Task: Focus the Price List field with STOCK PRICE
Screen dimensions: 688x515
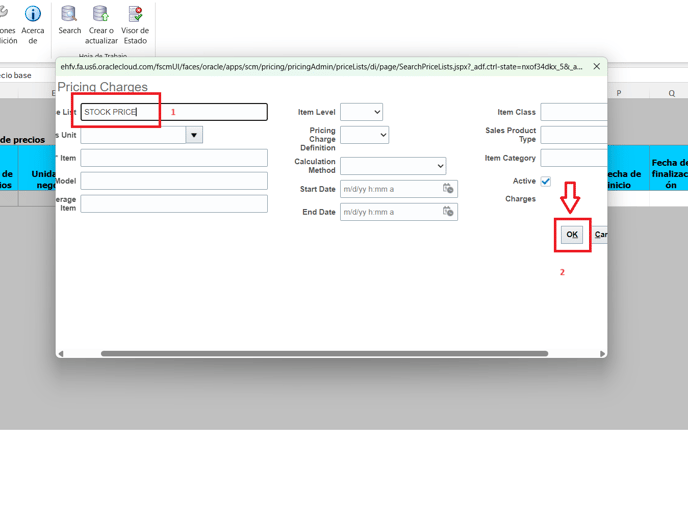Action: (x=174, y=112)
